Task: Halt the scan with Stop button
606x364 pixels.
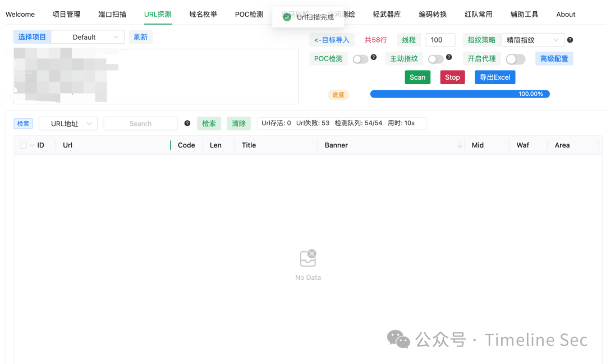Action: pyautogui.click(x=452, y=77)
